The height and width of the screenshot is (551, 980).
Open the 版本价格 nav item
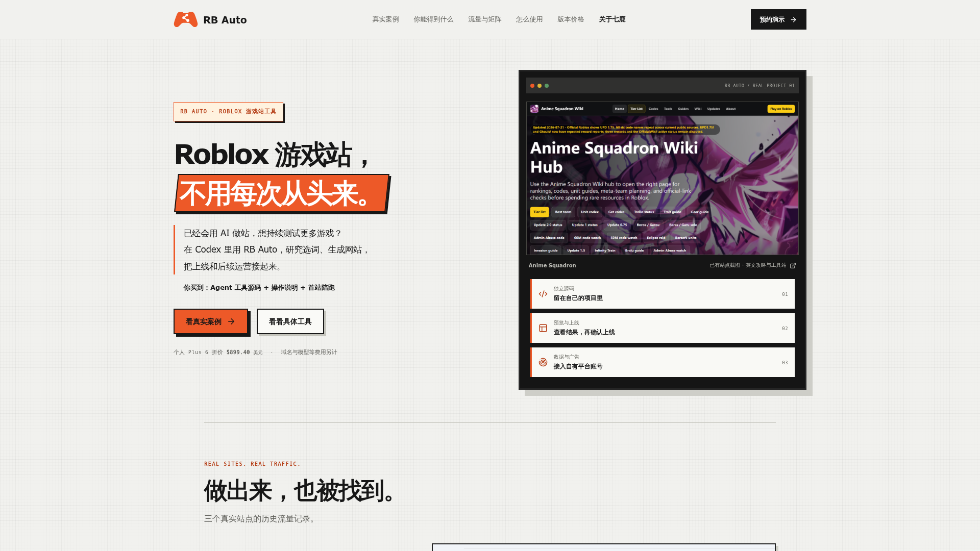pos(571,19)
